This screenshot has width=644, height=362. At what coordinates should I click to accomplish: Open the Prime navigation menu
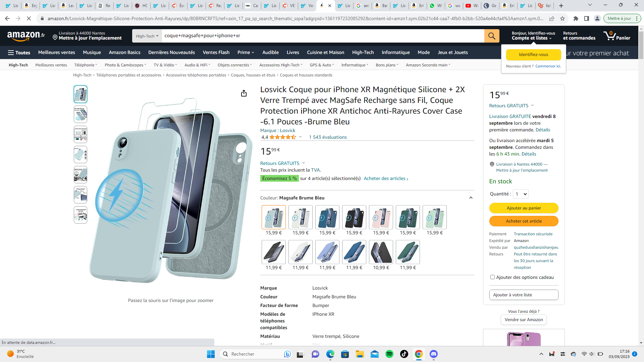coord(246,53)
